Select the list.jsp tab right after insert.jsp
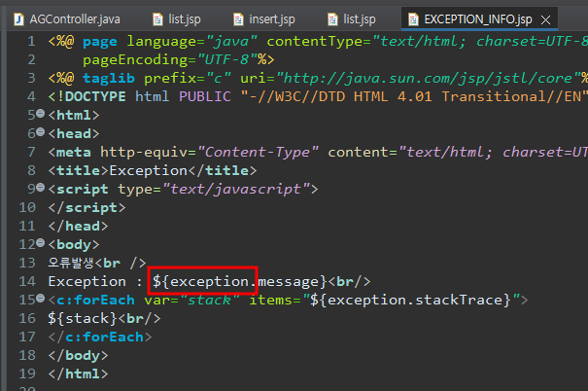The image size is (588, 391). [x=352, y=19]
